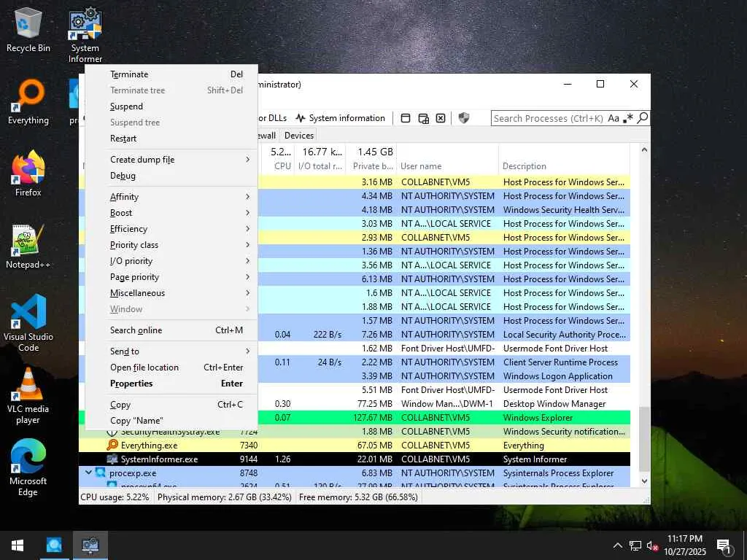Screen dimensions: 747x560
Task: Click the Search Processes input field
Action: pyautogui.click(x=549, y=118)
